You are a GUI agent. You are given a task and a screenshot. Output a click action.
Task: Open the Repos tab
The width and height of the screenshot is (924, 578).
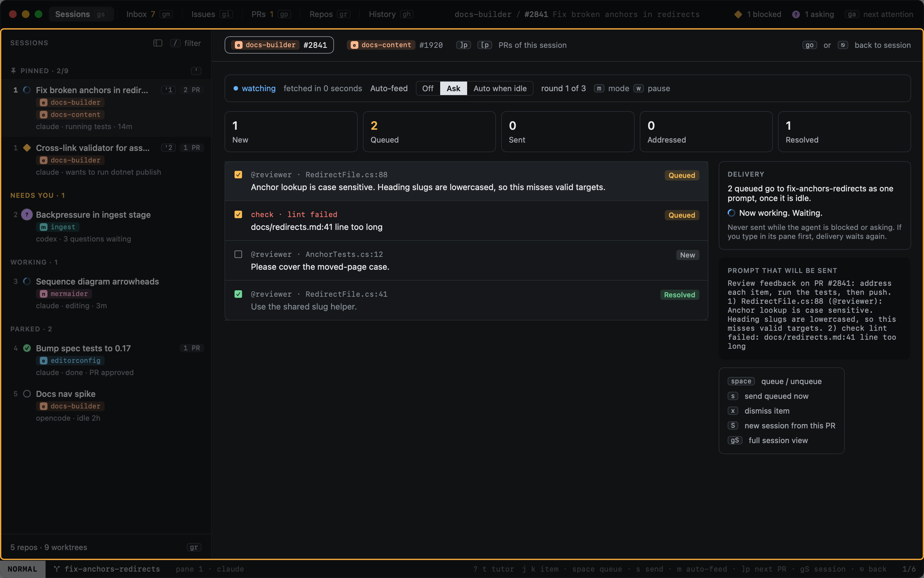329,14
